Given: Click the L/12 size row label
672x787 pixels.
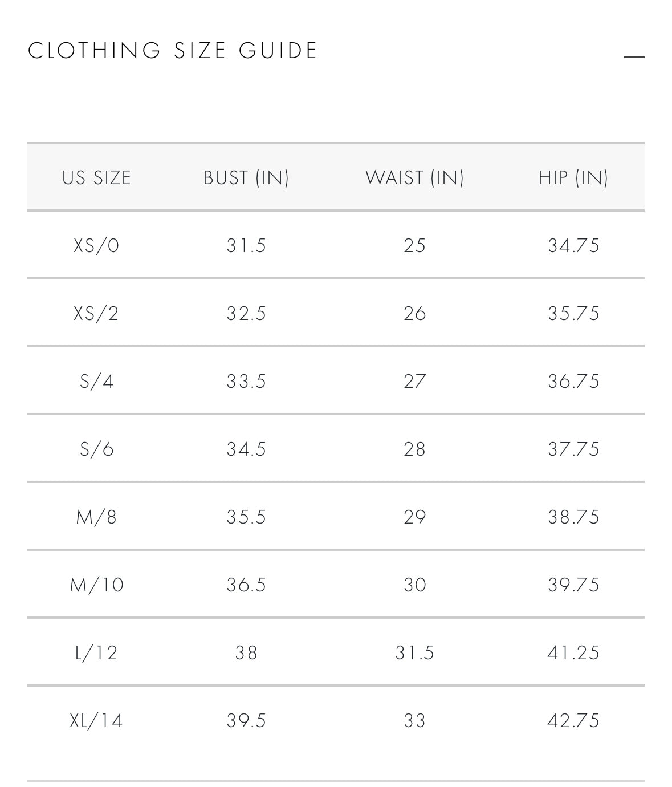Looking at the screenshot, I should (96, 652).
